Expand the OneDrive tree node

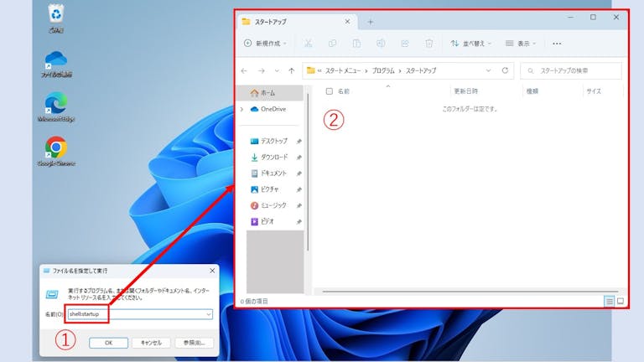tap(241, 109)
